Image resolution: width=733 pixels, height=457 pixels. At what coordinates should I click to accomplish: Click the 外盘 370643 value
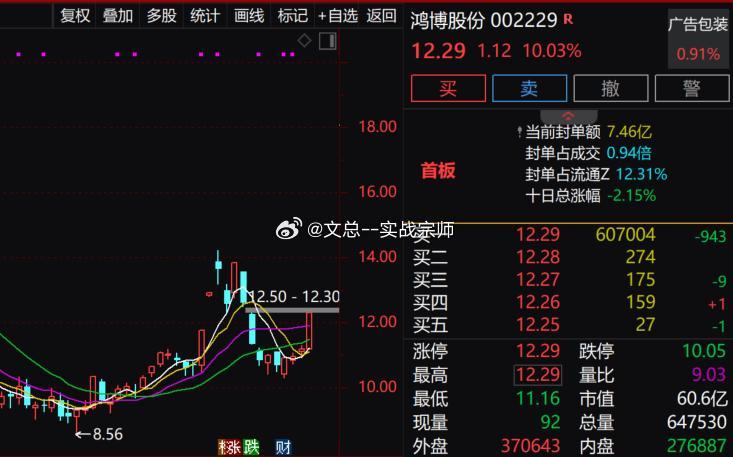(531, 446)
